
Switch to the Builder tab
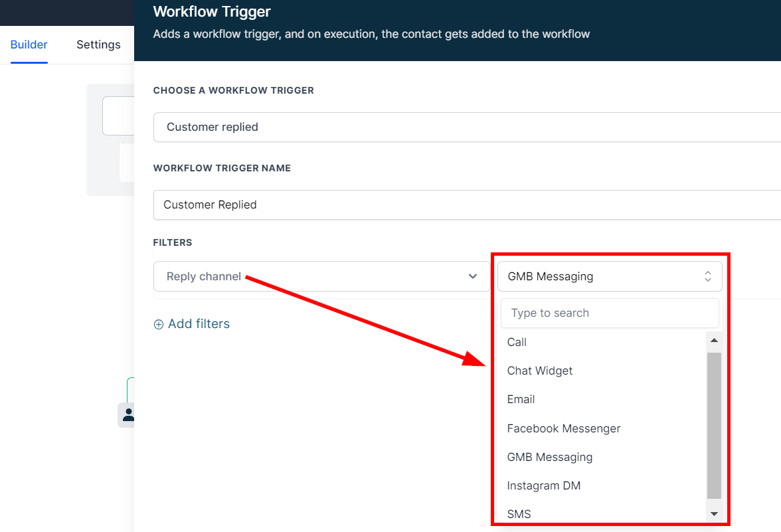pos(29,44)
